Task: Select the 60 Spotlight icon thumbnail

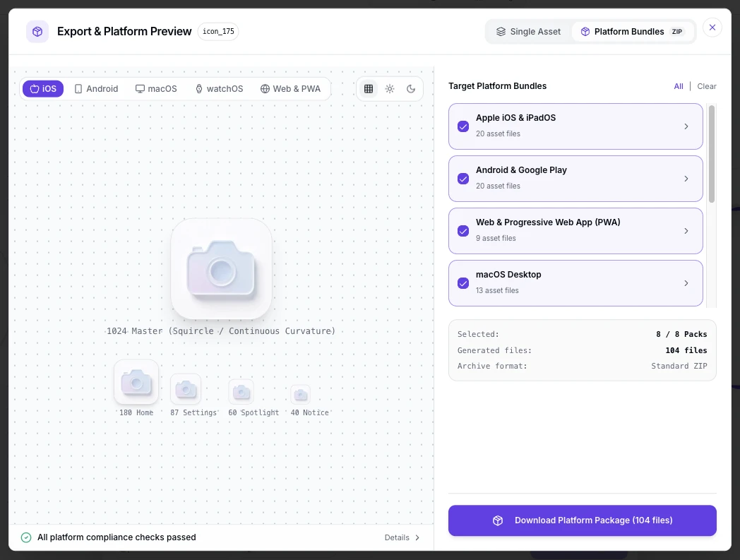Action: coord(241,392)
